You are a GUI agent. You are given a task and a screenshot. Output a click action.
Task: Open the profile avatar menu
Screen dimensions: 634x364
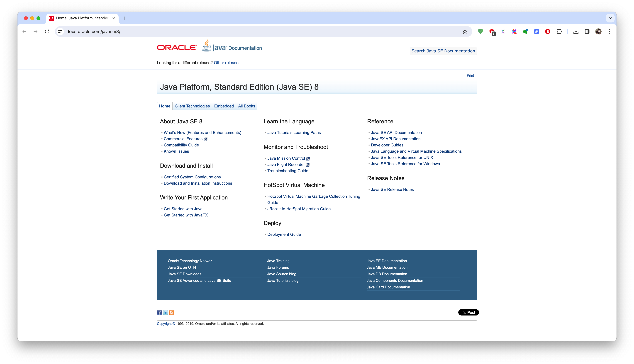[598, 32]
